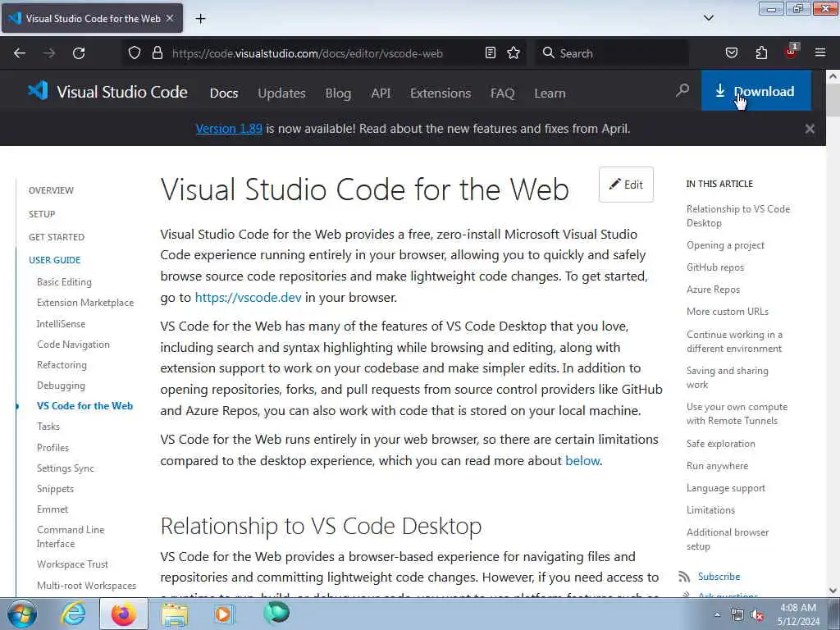Viewport: 840px width, 630px height.
Task: Jump to Azure Repos section
Action: point(713,290)
